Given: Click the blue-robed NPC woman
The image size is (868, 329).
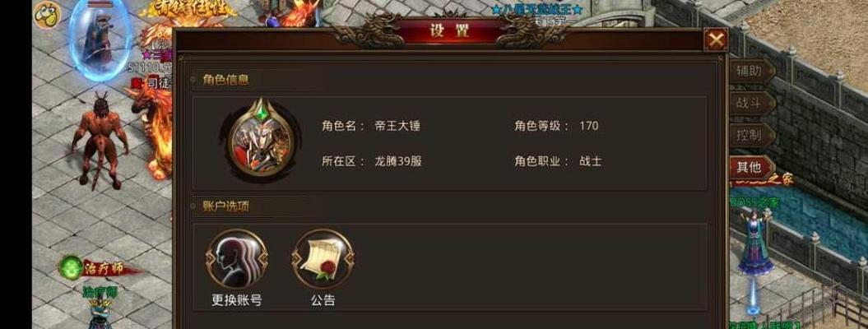Looking at the screenshot, I should (756, 239).
